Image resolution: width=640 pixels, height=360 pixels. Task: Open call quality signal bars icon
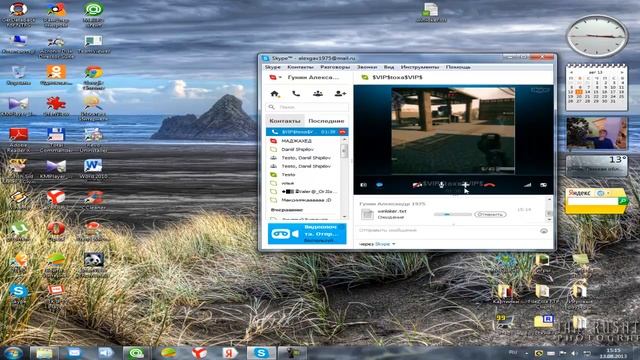[527, 185]
